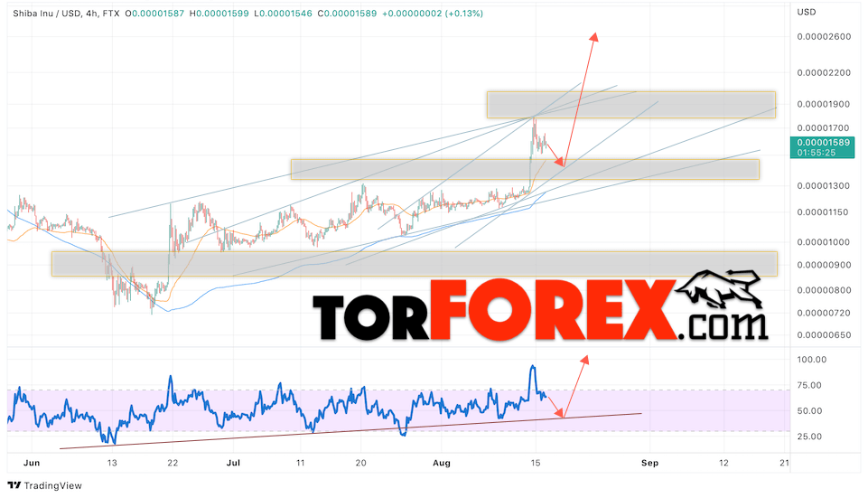Image resolution: width=868 pixels, height=498 pixels.
Task: Click the low value L0.00001546
Action: [283, 14]
